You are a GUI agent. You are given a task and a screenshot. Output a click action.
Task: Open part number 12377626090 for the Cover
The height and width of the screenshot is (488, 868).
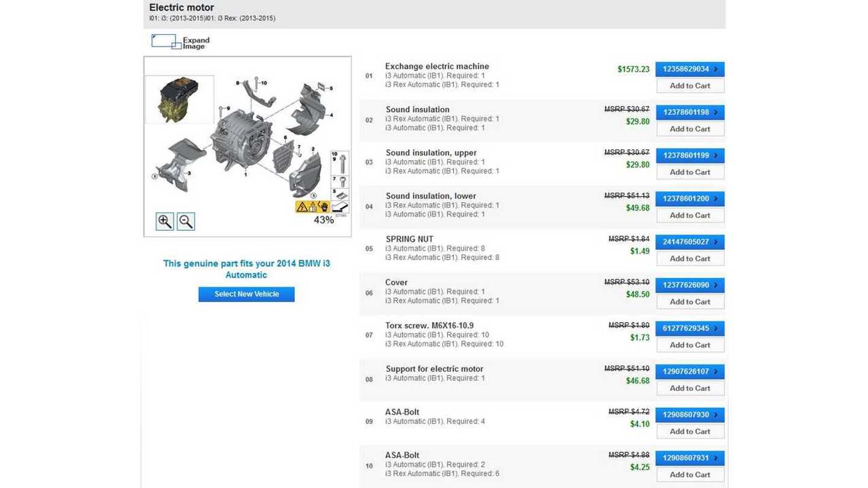click(x=687, y=284)
